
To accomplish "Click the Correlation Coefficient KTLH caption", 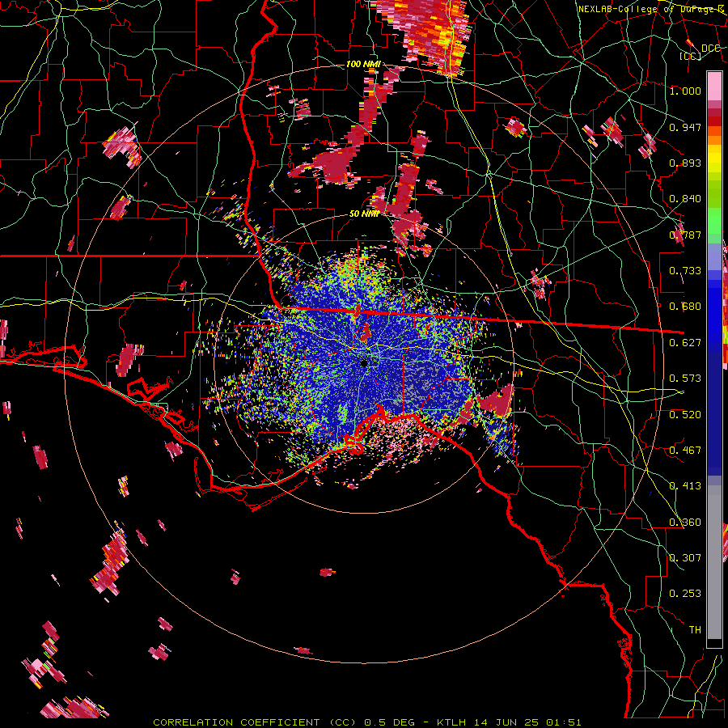I will click(x=367, y=722).
